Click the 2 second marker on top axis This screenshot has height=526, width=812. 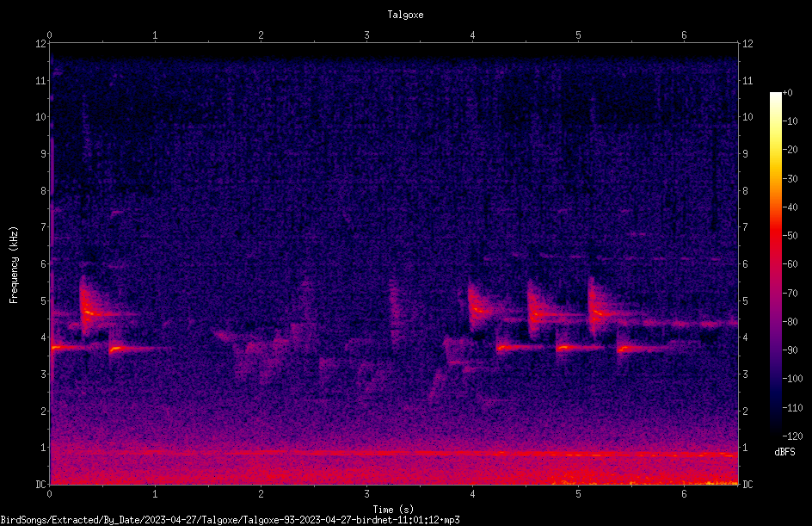pos(261,35)
